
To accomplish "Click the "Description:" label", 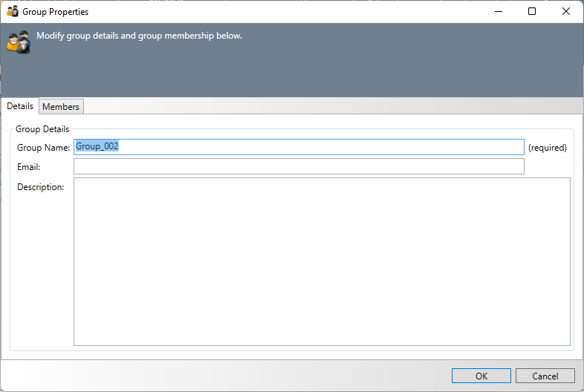I will (x=41, y=187).
